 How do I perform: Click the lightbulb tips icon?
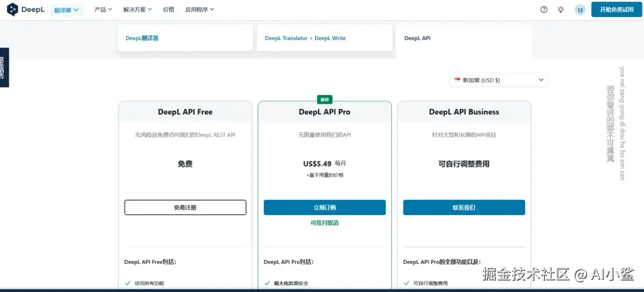point(561,9)
